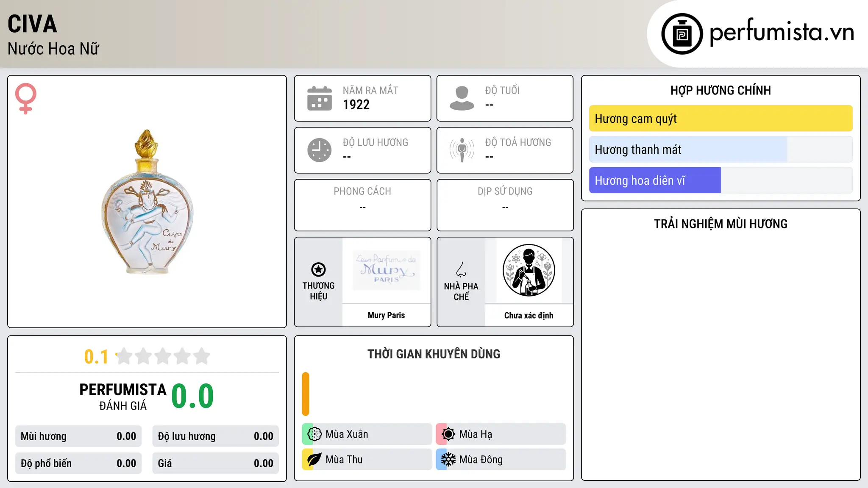Click the Độ tuổi label

click(502, 90)
